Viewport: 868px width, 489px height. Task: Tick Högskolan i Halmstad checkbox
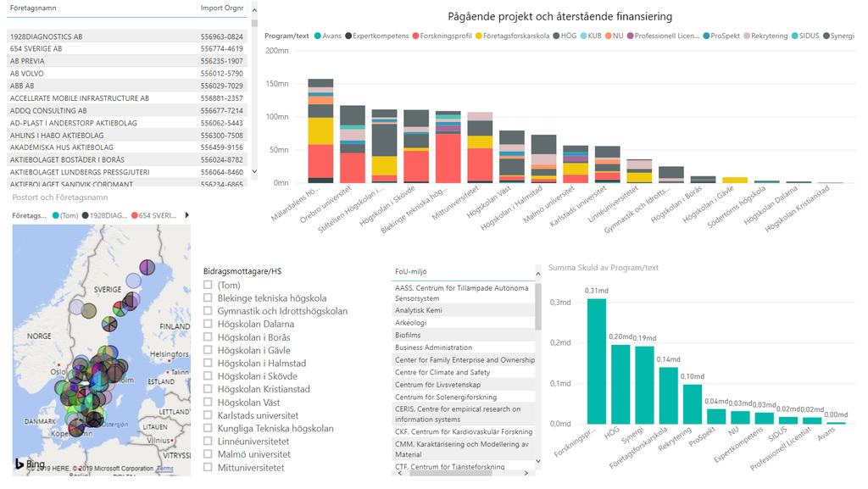[208, 363]
